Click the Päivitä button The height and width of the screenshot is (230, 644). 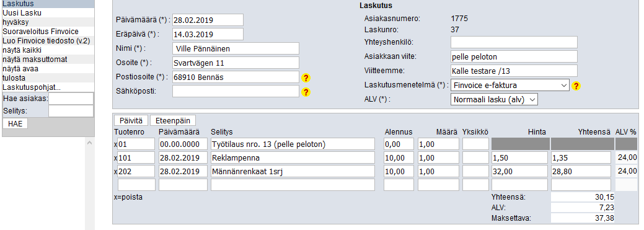point(131,120)
